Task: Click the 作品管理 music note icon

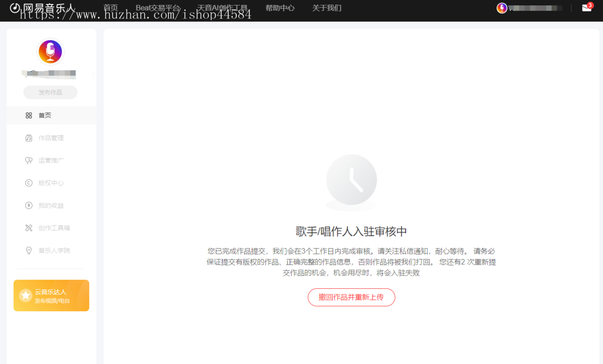Action: coord(29,138)
